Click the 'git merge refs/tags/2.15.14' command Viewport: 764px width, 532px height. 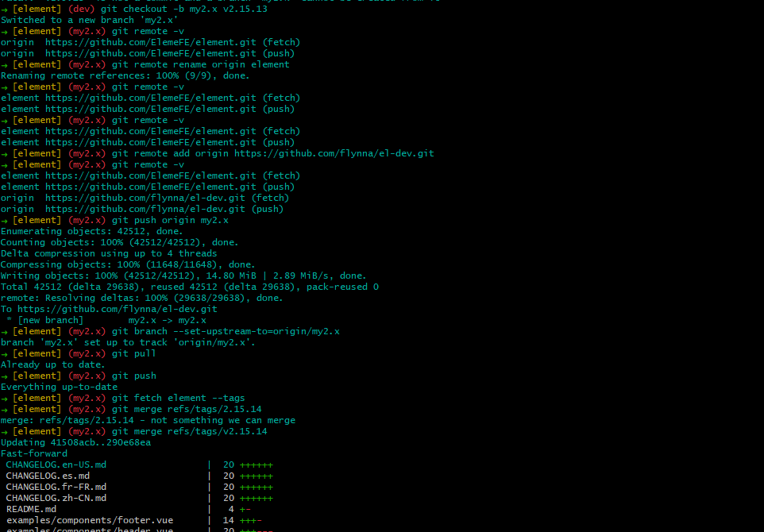click(187, 410)
